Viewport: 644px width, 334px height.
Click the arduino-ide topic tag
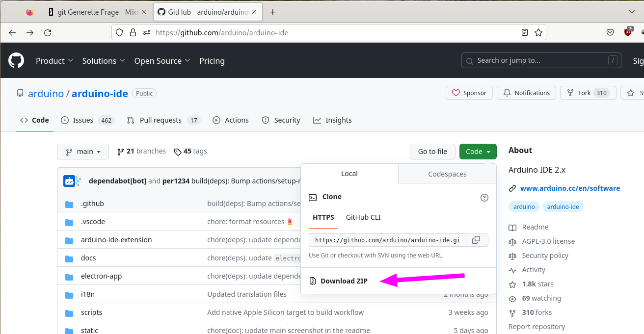(563, 207)
